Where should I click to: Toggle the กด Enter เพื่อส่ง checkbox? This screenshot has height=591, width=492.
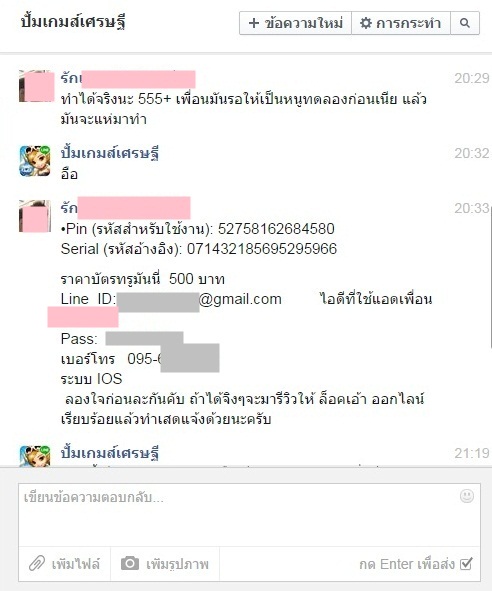pyautogui.click(x=466, y=564)
